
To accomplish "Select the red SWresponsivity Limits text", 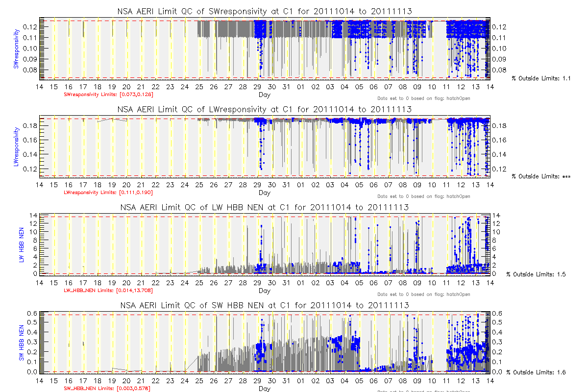I will point(109,94).
